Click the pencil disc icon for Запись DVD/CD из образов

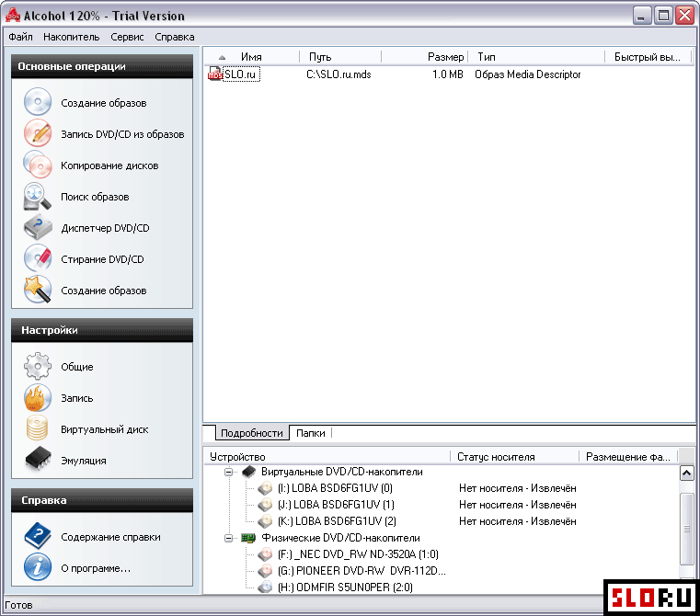coord(38,133)
